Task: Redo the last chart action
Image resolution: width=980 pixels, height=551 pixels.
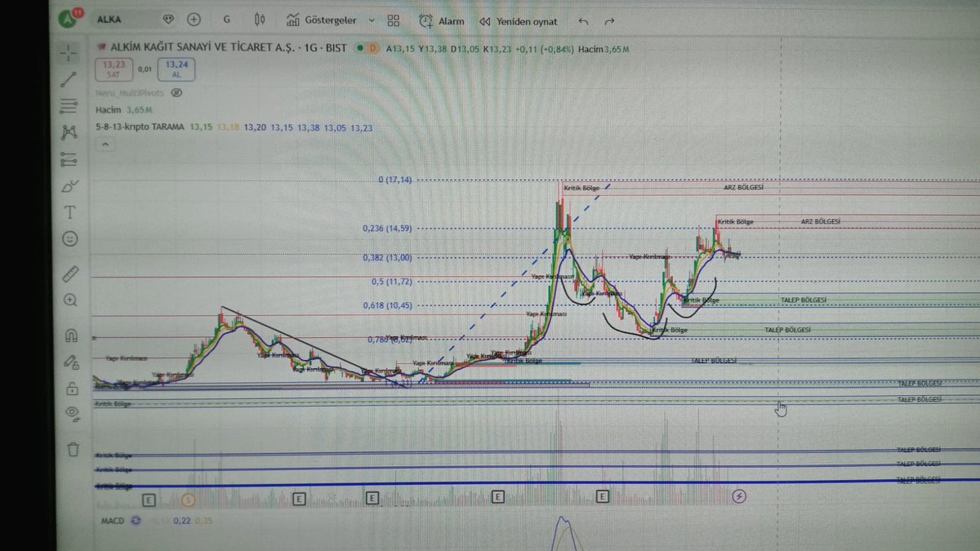Action: 609,22
